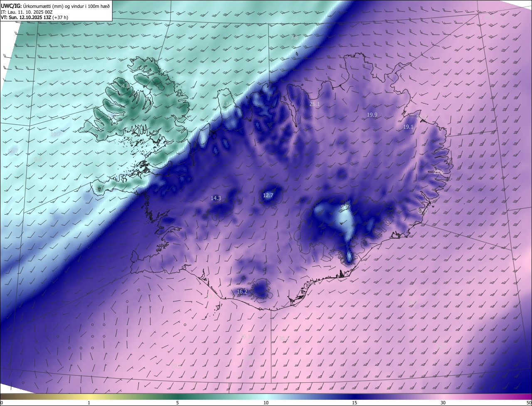Viewport: 532px width, 406px height.
Task: Click the 19.9 value in northeast Iceland
Action: click(372, 115)
